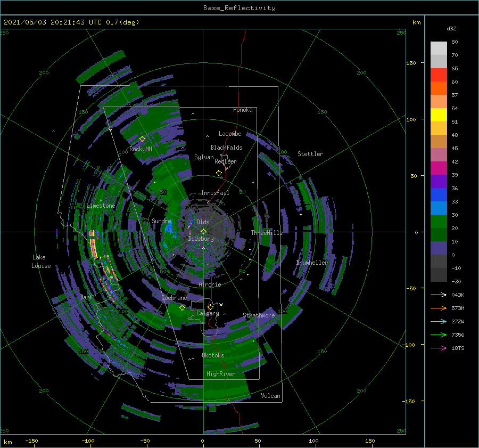Click the Airdrie label
479x448 pixels.
[x=210, y=284]
